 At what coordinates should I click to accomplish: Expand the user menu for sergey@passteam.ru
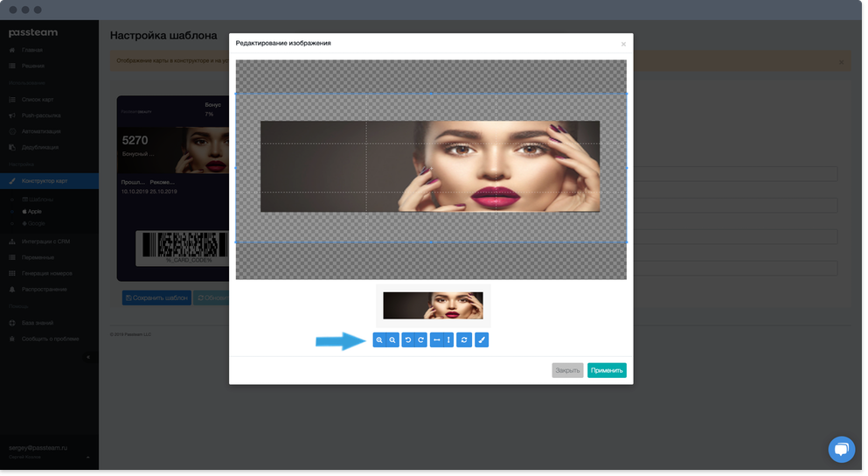click(x=88, y=458)
